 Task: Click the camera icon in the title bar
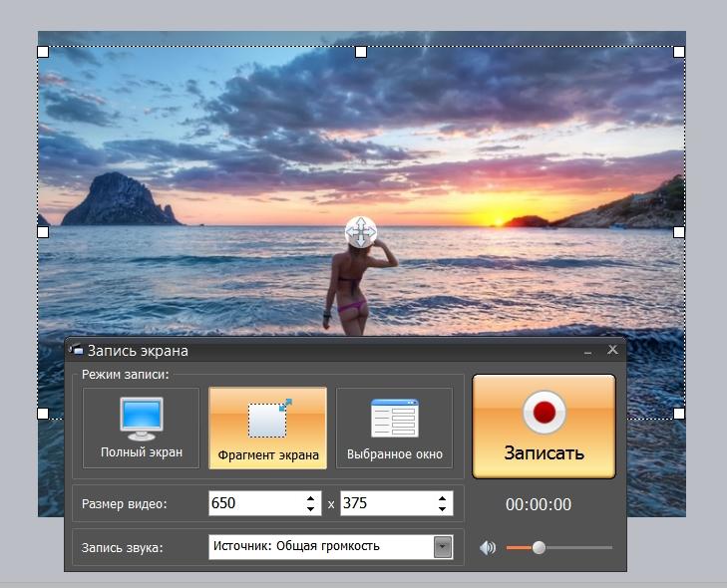coord(76,350)
